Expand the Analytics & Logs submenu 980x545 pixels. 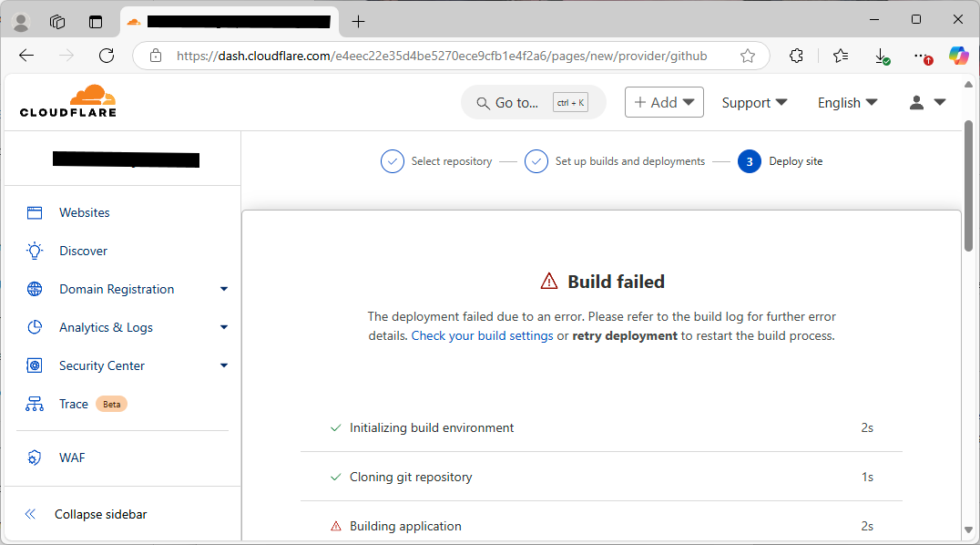coord(223,326)
